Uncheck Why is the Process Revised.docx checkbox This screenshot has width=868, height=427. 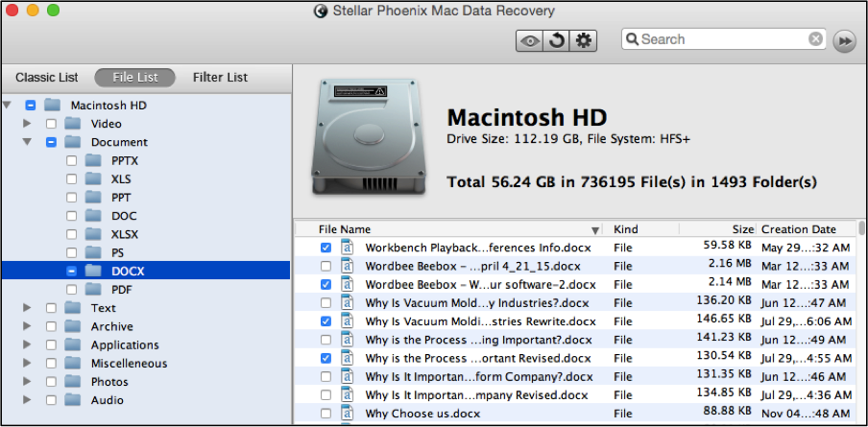tap(326, 359)
